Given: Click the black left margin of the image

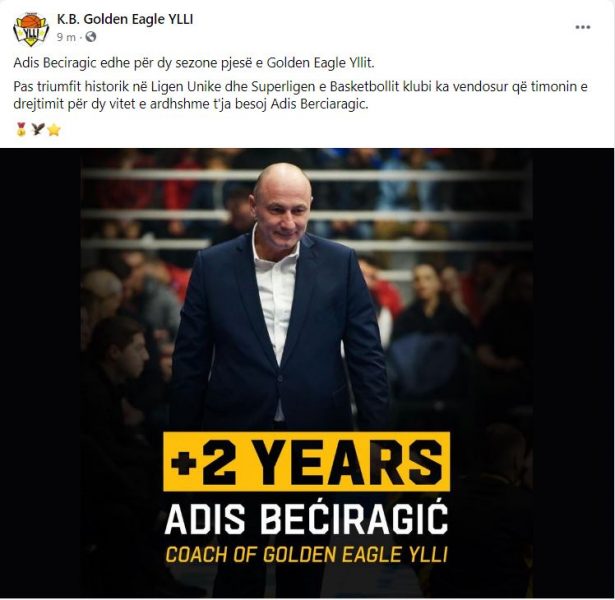Looking at the screenshot, I should point(40,373).
